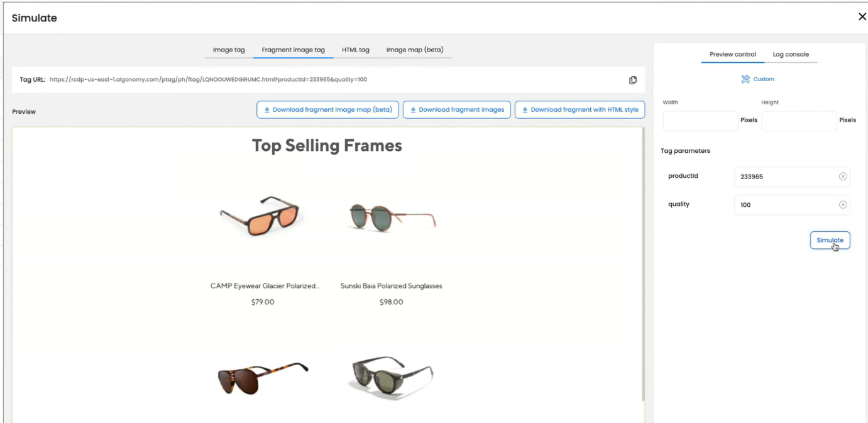Click download icon in image map button
The height and width of the screenshot is (423, 868).
point(266,110)
